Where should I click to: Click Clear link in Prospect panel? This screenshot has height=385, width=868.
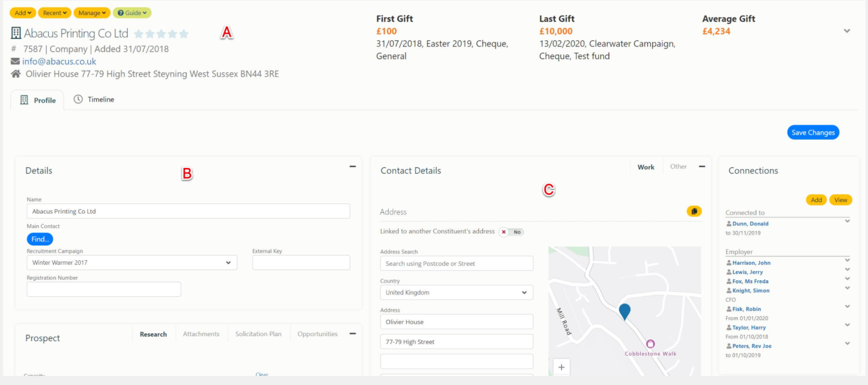[x=262, y=374]
